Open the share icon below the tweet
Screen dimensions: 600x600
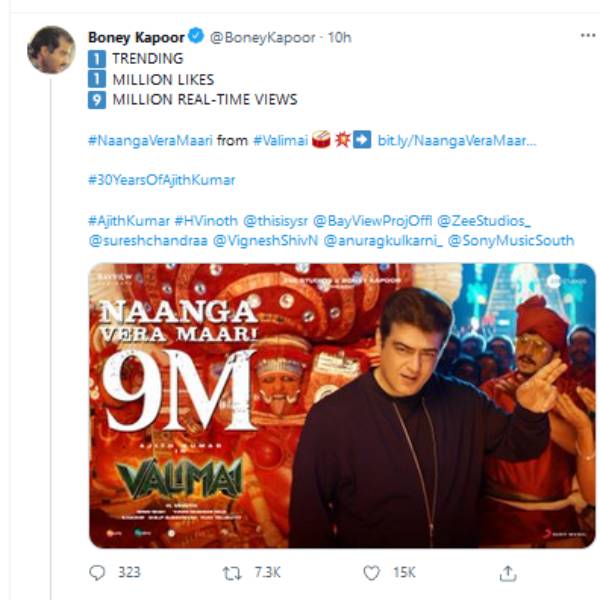tap(508, 573)
